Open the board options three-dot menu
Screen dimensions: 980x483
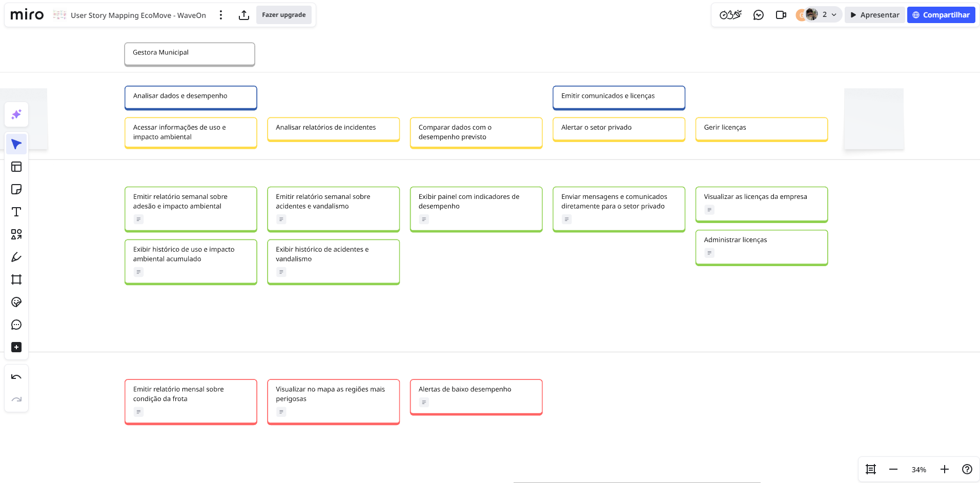[221, 15]
